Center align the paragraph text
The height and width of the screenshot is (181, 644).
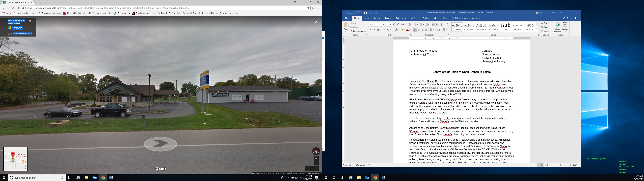[418, 30]
